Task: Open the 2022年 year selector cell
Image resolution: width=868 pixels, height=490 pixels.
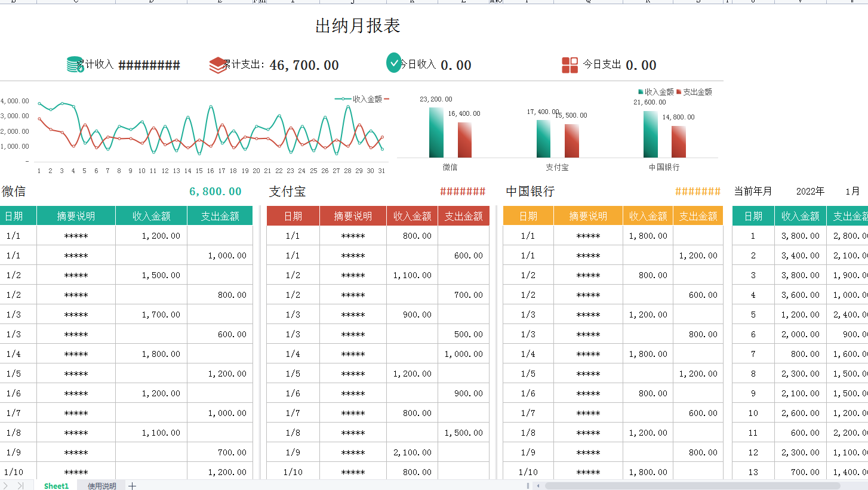Action: [x=810, y=191]
